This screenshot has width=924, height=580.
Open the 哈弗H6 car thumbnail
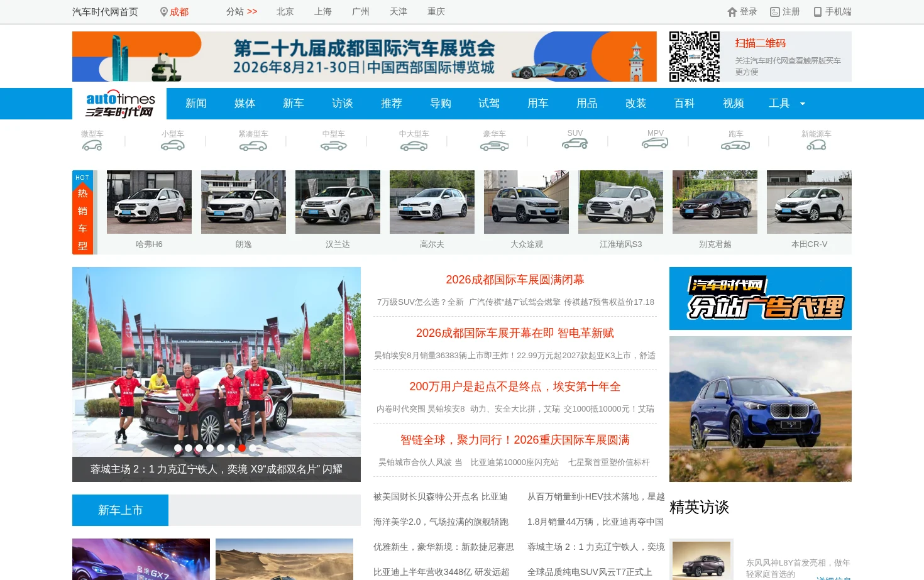tap(149, 202)
